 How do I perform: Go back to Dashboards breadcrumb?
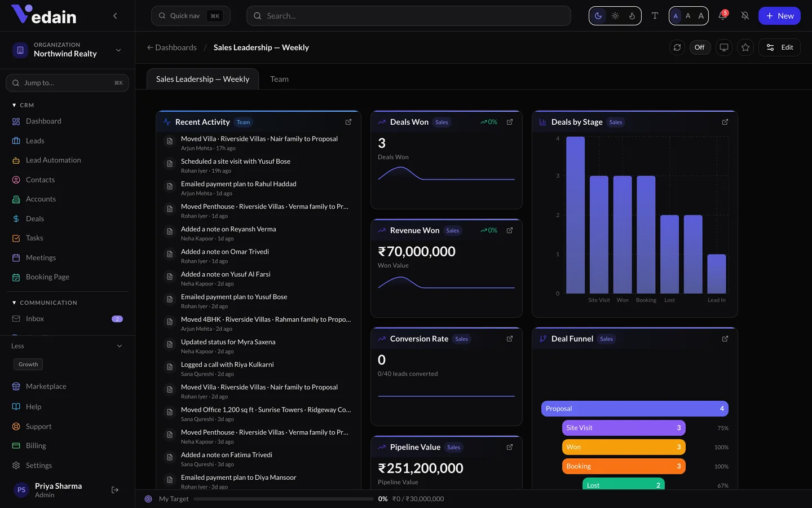point(172,47)
